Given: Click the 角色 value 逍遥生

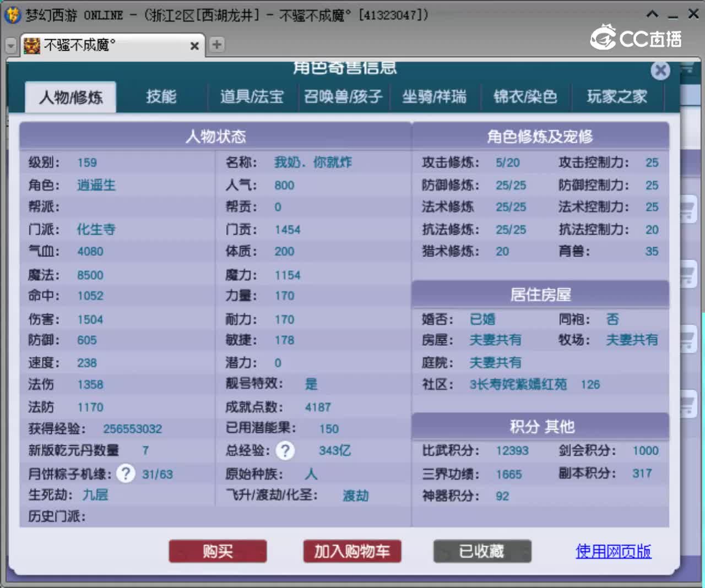Looking at the screenshot, I should click(96, 185).
